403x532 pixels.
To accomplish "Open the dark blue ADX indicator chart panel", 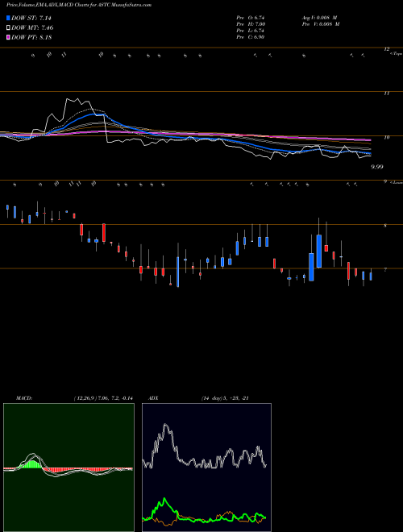I will pos(206,468).
